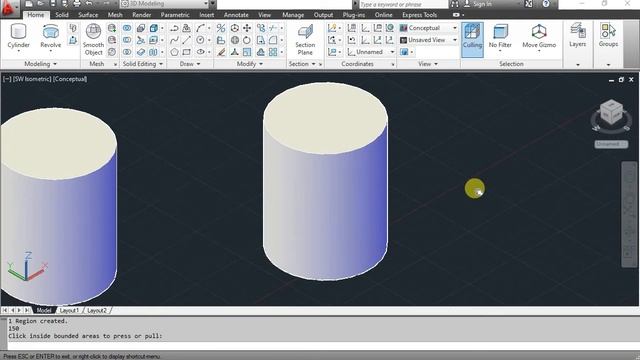Screen dimensions: 640x360
Task: Select the Cylinder modeling tool
Action: [x=18, y=36]
